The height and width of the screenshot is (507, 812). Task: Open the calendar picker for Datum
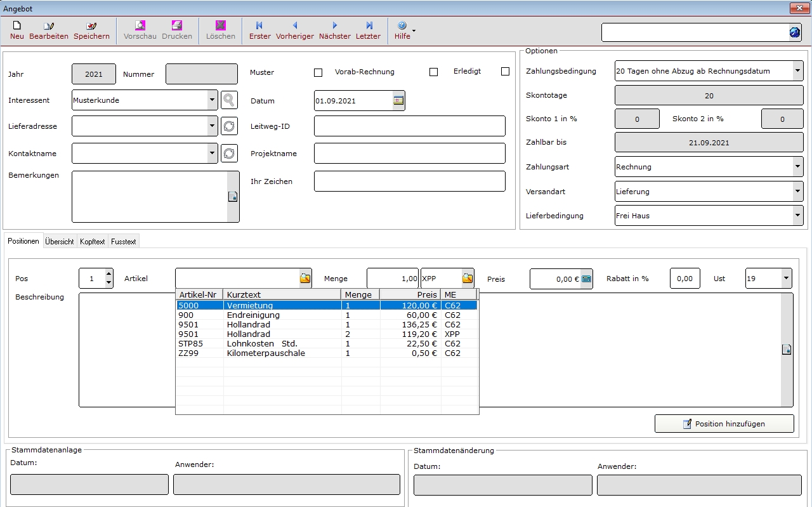coord(398,100)
